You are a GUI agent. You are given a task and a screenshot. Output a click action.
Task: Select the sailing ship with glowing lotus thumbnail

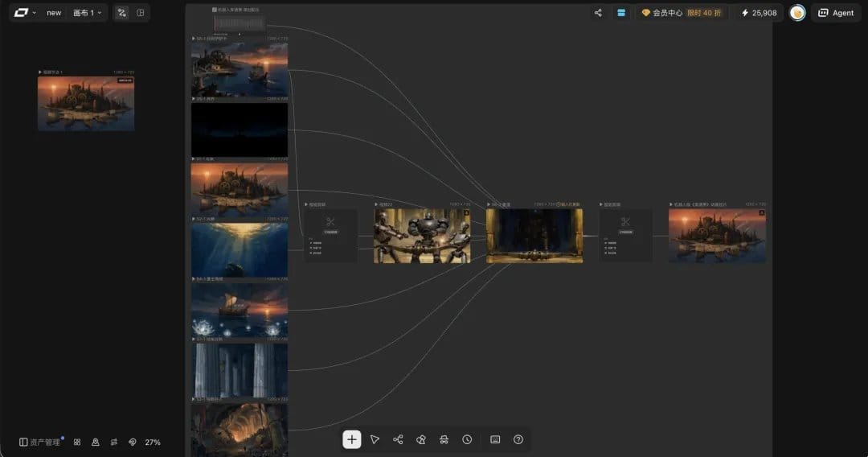point(240,311)
